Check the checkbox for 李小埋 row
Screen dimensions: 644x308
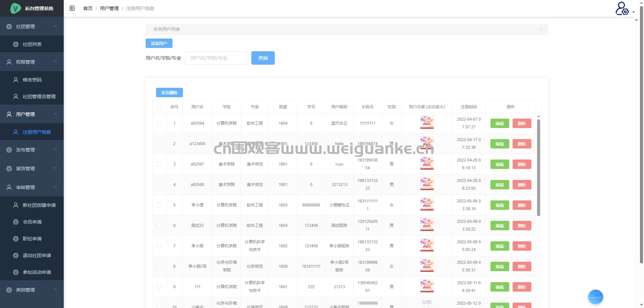[159, 205]
